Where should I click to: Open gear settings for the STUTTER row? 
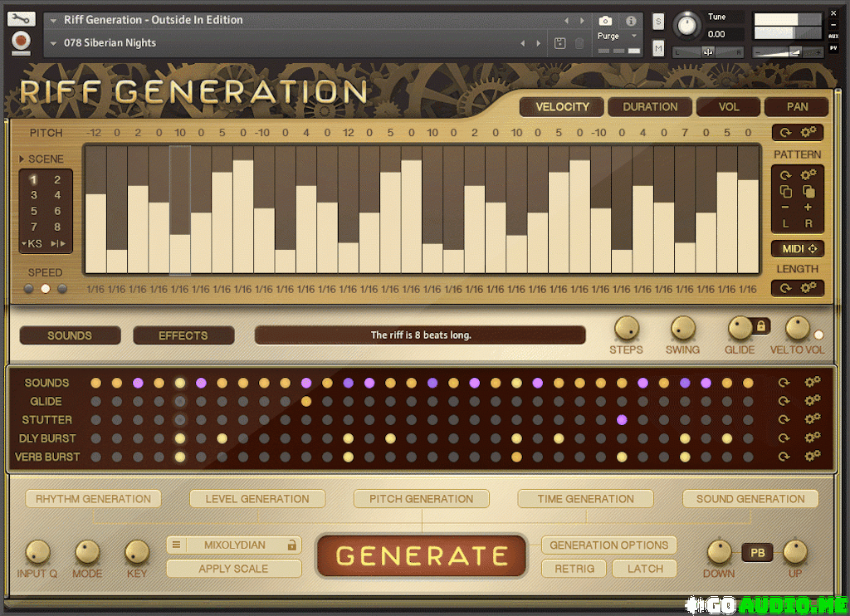pyautogui.click(x=812, y=419)
